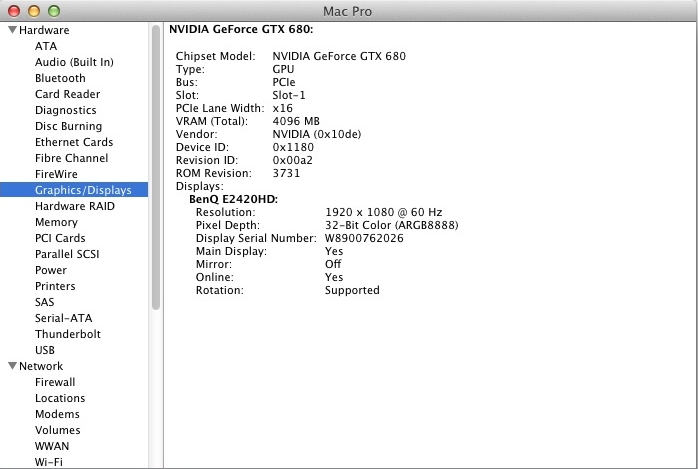Image resolution: width=698 pixels, height=469 pixels.
Task: Select Bluetooth hardware item
Action: coord(60,78)
